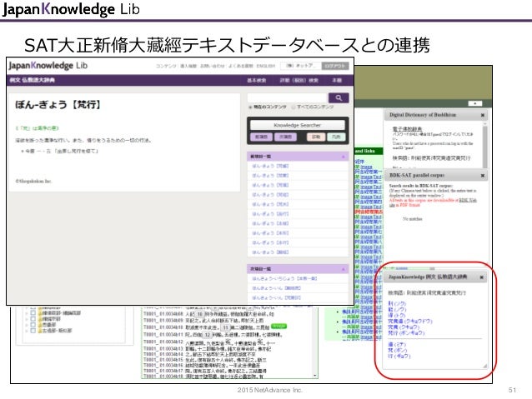Click the folder icon beside 古逸部・疑似部
Image resolution: width=532 pixels, height=399 pixels.
pyautogui.click(x=40, y=331)
